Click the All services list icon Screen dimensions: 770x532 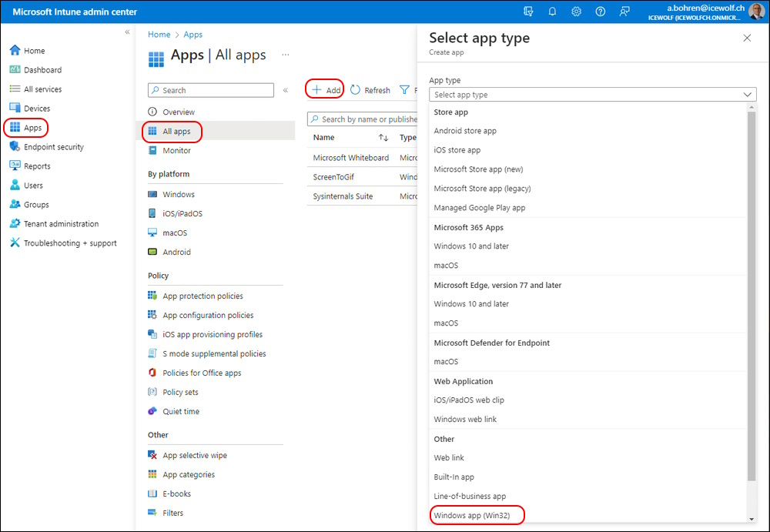15,89
